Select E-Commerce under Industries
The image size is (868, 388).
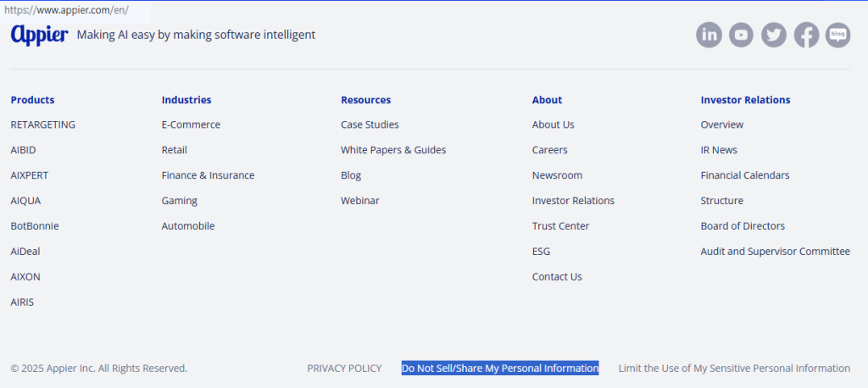pos(191,125)
